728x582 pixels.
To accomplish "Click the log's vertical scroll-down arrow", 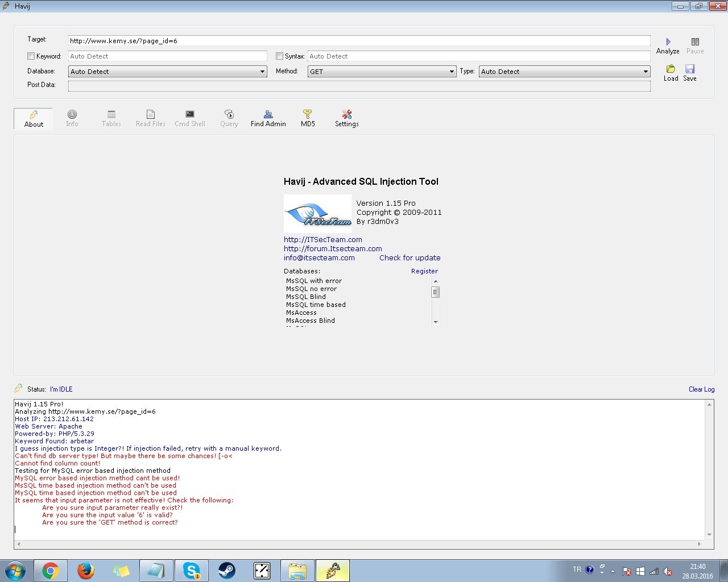I will [x=709, y=535].
